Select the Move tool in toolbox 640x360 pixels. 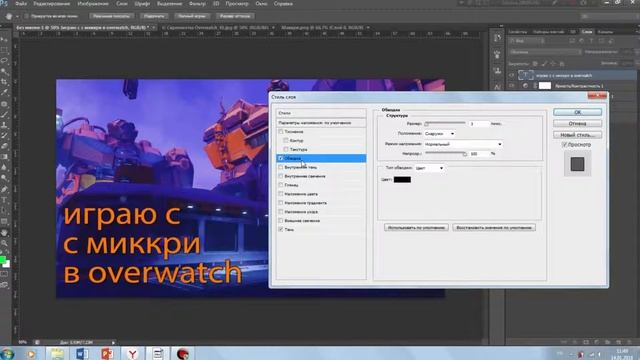(4, 40)
